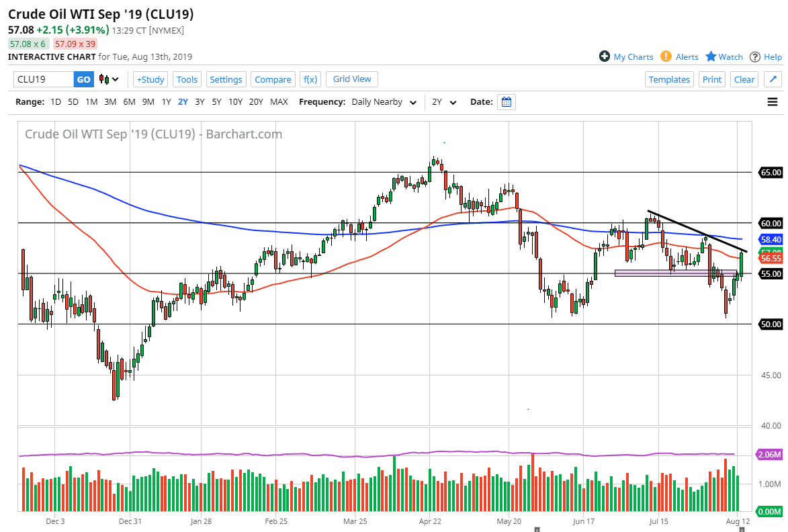Image resolution: width=788 pixels, height=532 pixels.
Task: Open the f(x) expressions tool
Action: coord(310,79)
